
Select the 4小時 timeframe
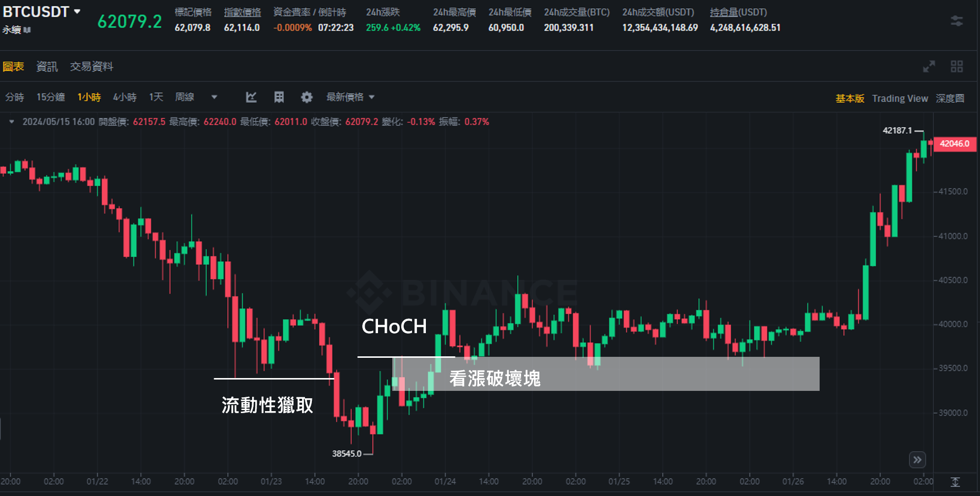[125, 97]
